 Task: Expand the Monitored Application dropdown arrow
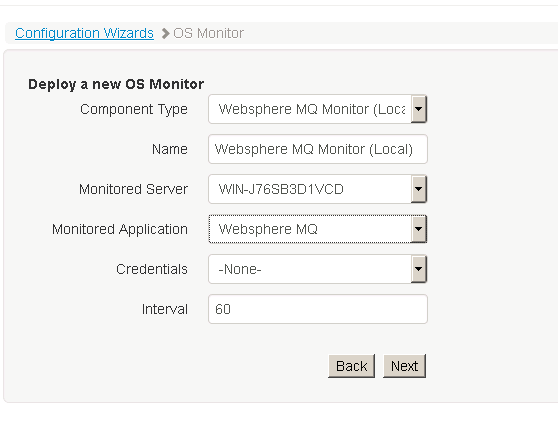(x=418, y=229)
